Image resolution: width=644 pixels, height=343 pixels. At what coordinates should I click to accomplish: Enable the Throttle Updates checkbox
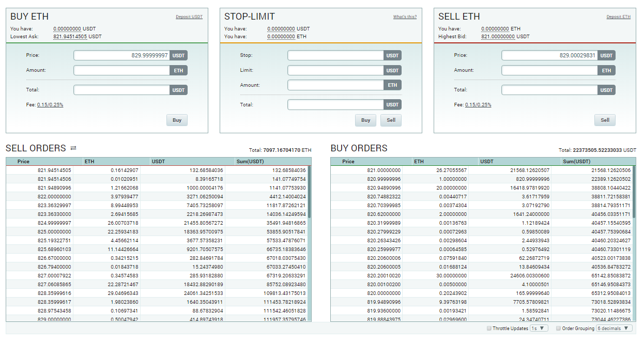pyautogui.click(x=489, y=329)
